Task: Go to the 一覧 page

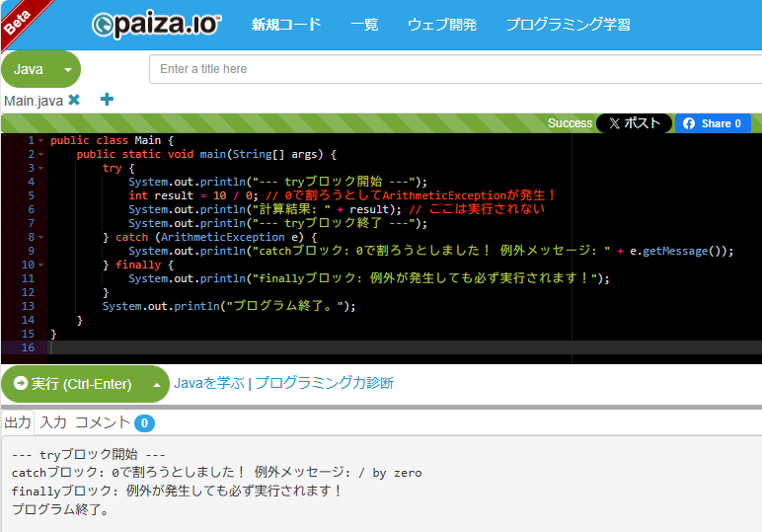Action: point(364,25)
